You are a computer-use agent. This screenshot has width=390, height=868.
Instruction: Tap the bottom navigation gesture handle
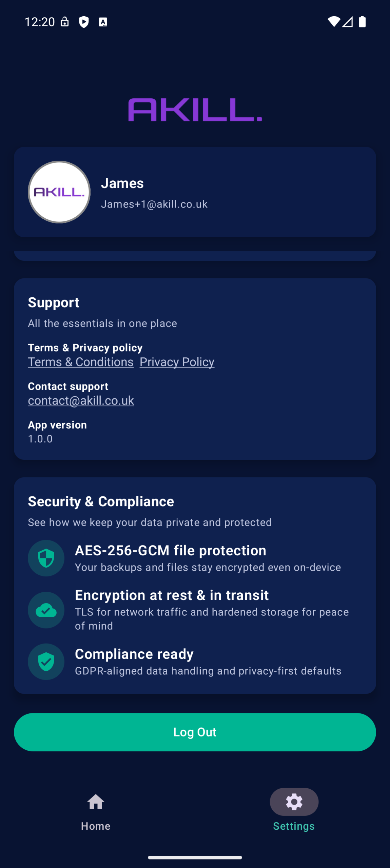tap(195, 857)
